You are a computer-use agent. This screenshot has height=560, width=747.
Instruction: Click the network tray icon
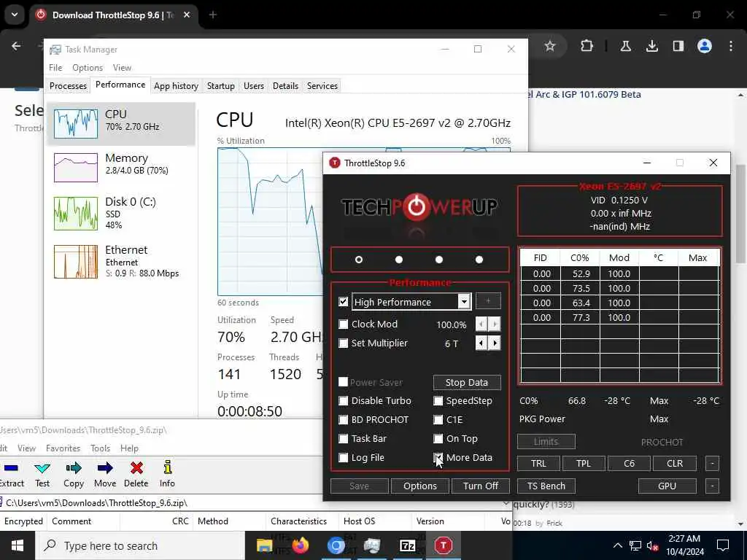635,545
